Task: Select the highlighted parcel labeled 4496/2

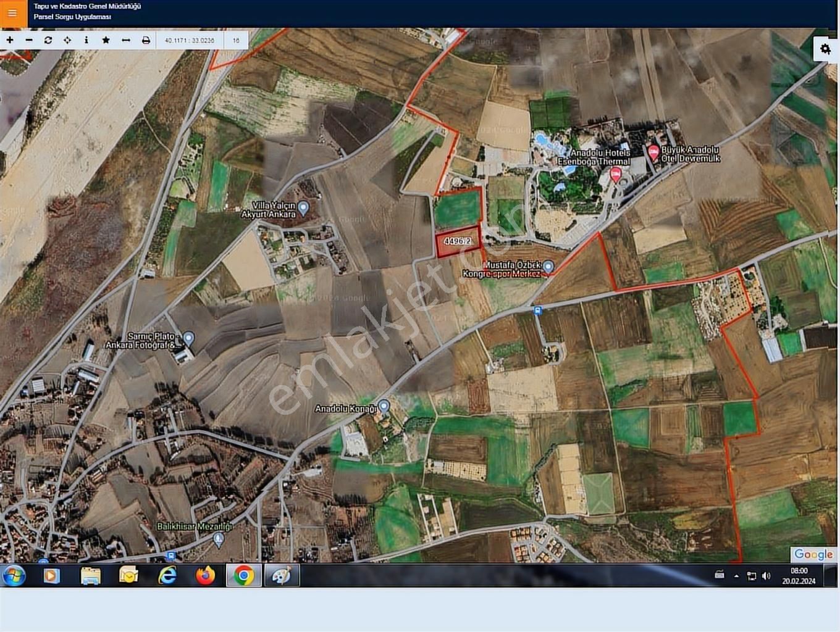Action: (458, 242)
